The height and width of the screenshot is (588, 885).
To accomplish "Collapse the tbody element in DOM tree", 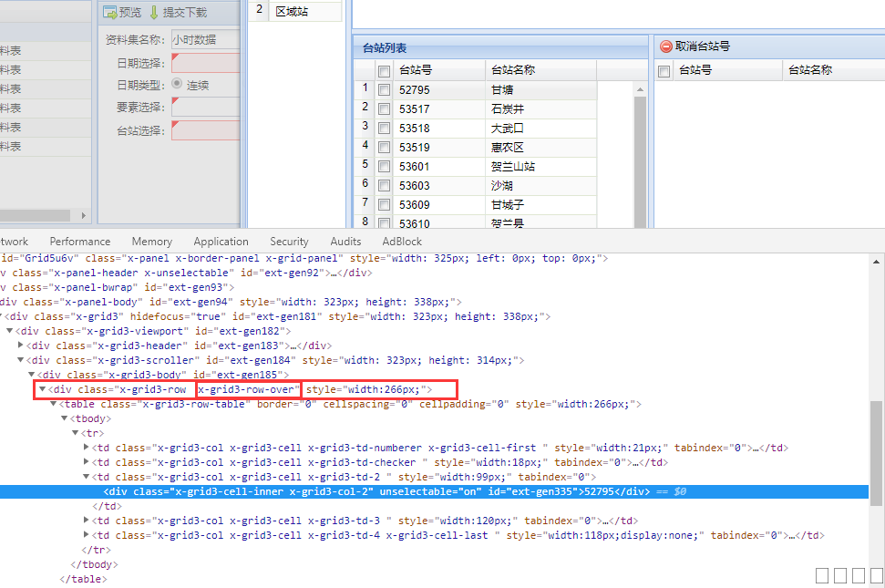I will click(x=64, y=418).
